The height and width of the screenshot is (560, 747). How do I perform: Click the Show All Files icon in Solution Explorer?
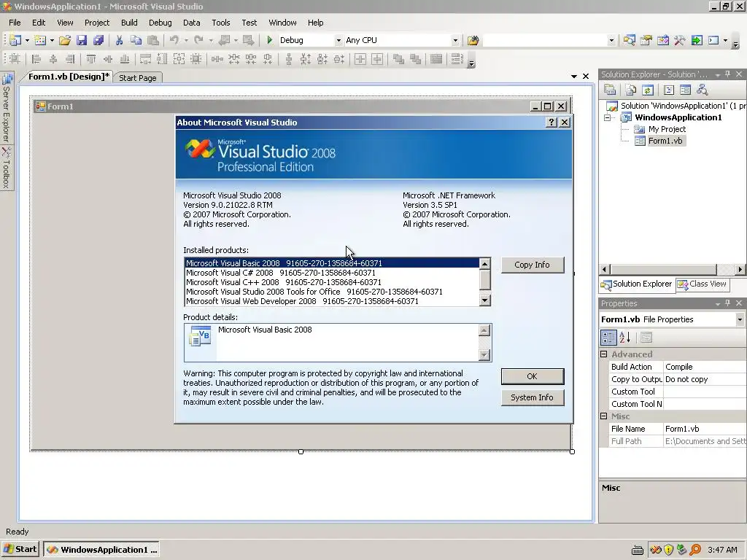631,90
